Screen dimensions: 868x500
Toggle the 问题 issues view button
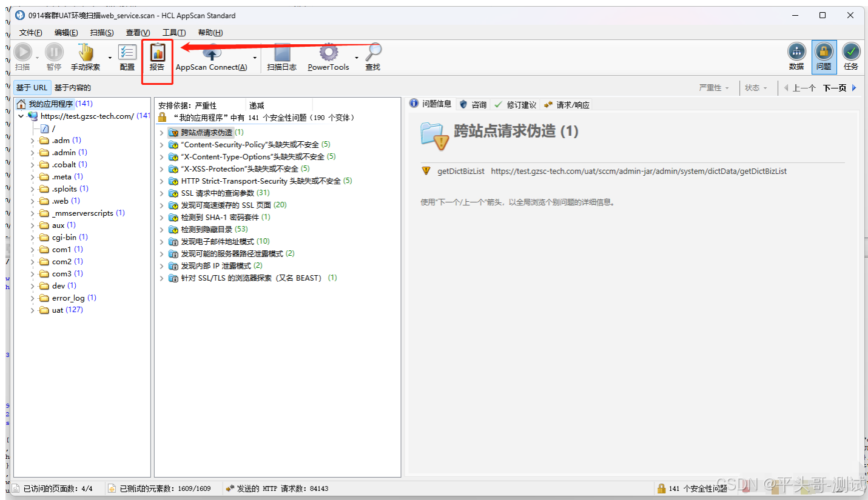pyautogui.click(x=824, y=57)
